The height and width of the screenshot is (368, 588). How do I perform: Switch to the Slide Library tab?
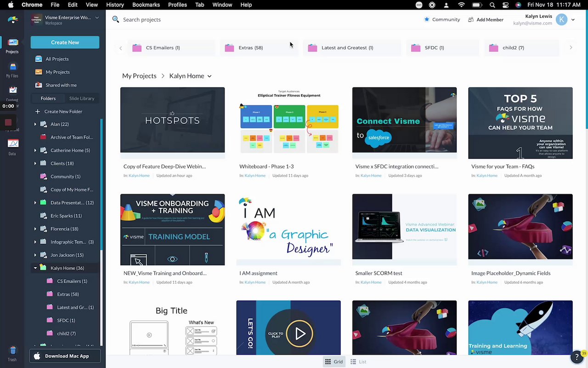82,98
